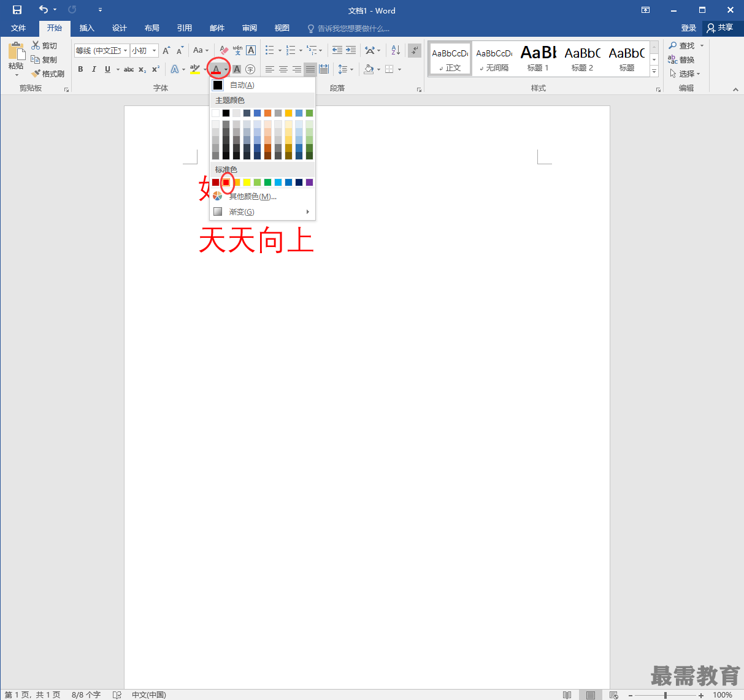Increase font size with the grow-font icon
The image size is (744, 700).
(166, 50)
